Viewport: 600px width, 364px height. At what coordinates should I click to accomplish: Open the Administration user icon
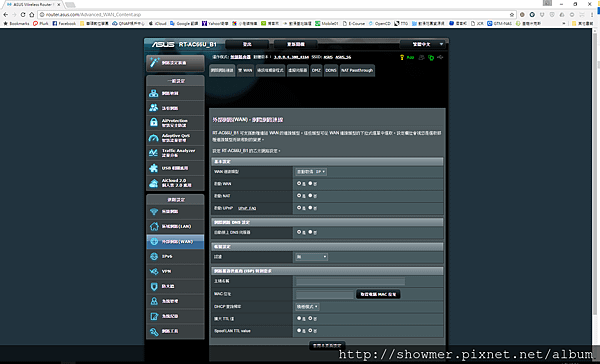(x=154, y=301)
